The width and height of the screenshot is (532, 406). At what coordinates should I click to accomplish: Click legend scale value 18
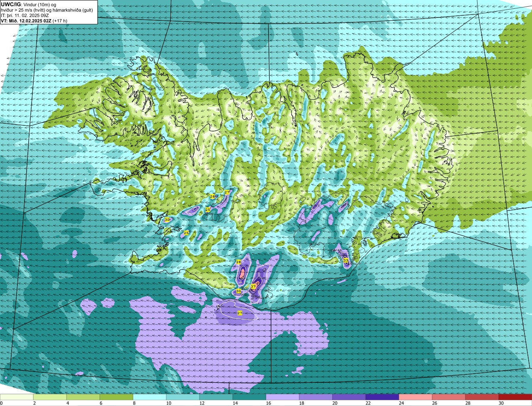302,403
